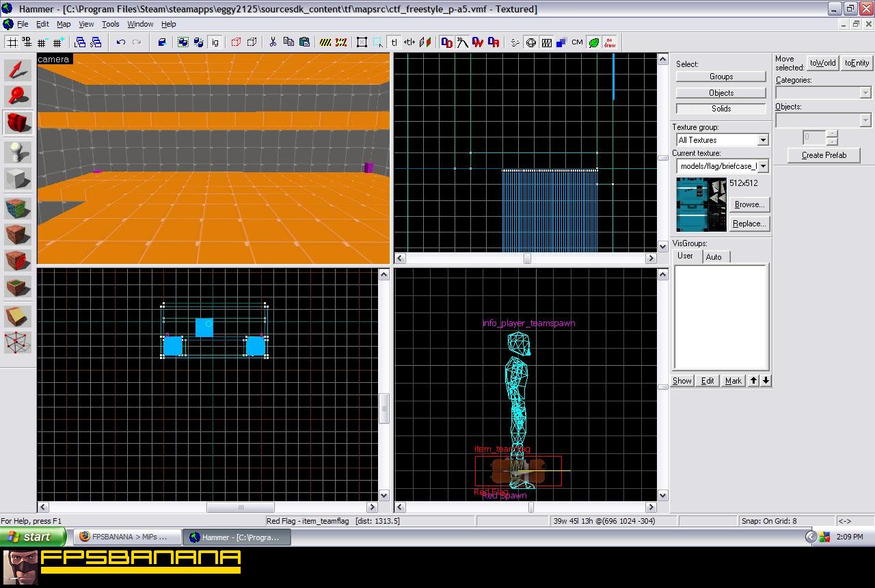The width and height of the screenshot is (875, 588).
Task: Open the Map menu
Action: click(x=64, y=24)
